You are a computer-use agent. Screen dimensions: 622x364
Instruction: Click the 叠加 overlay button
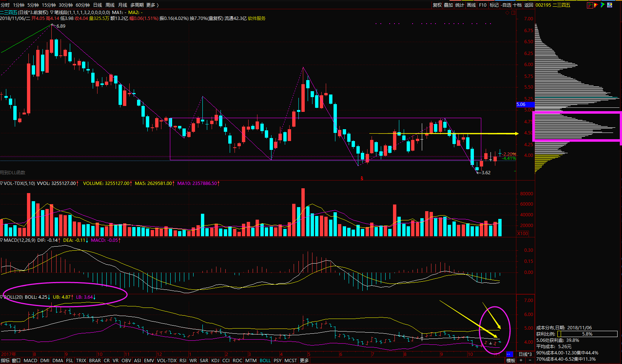[448, 5]
